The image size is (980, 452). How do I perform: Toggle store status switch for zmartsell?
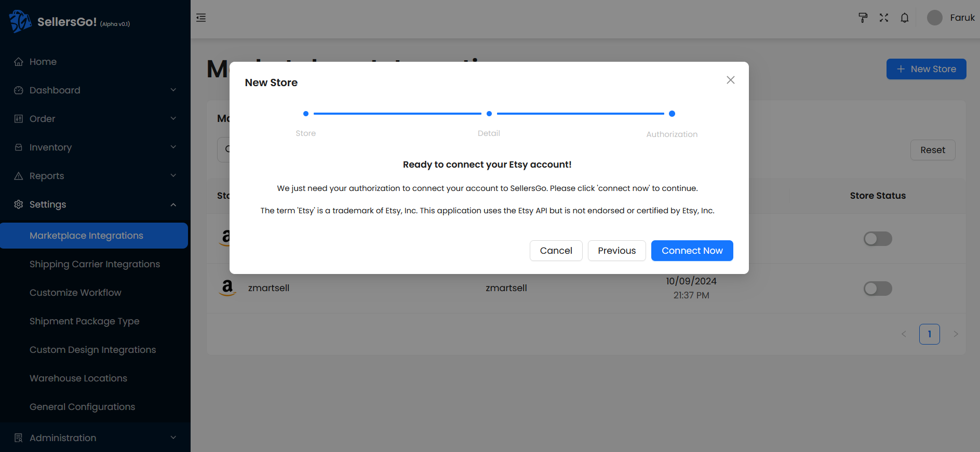coord(877,289)
